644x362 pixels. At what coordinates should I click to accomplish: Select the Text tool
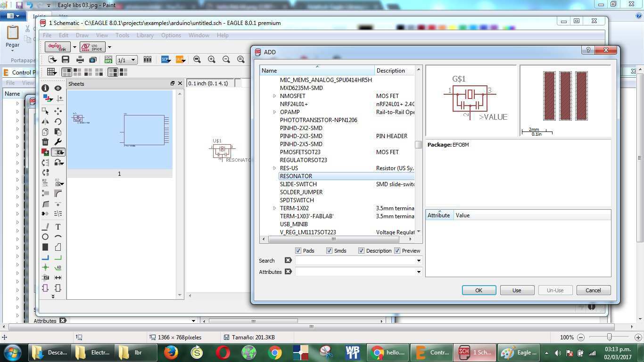58,227
